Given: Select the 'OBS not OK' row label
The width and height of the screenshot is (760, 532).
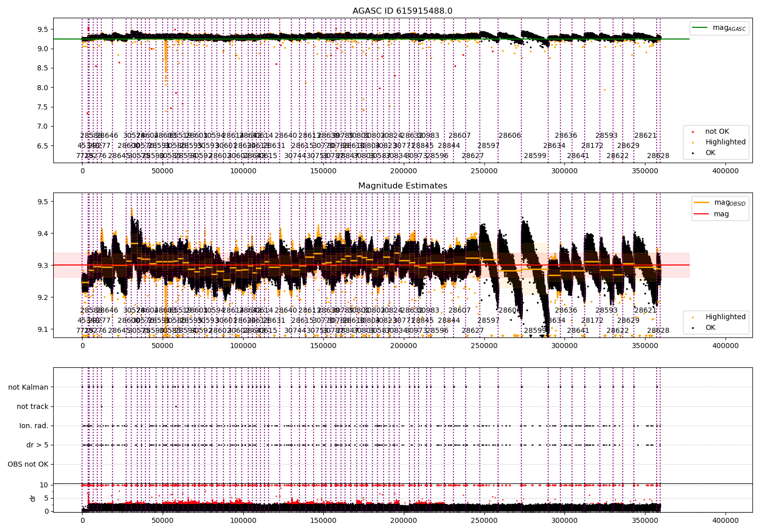Looking at the screenshot, I should [x=28, y=465].
